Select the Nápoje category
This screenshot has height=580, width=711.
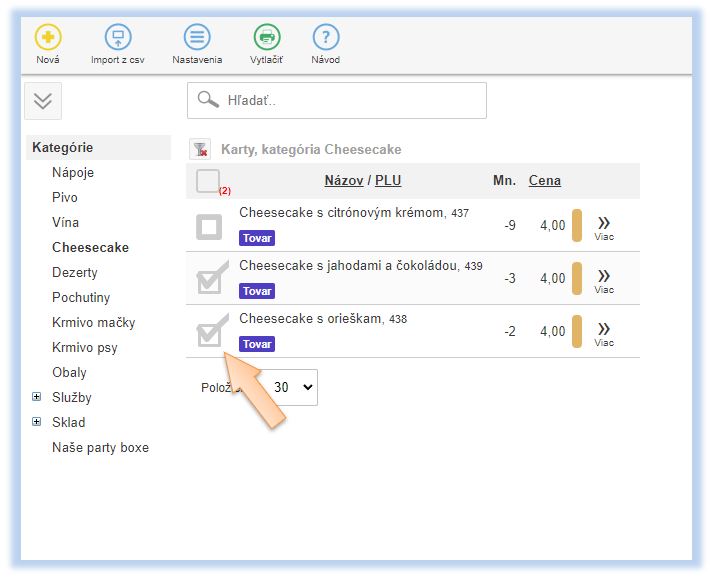coord(73,172)
